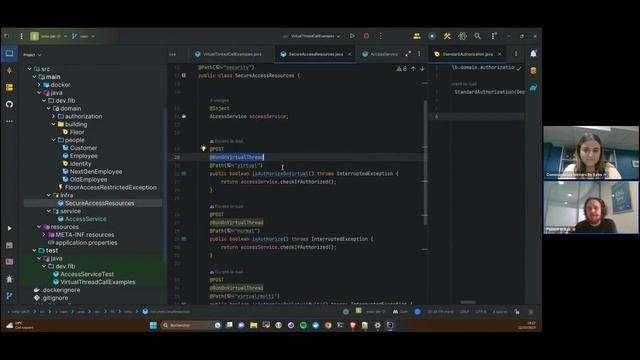Viewport: 640px width, 360px height.
Task: Click the vertical scrollbar of the main editor
Action: point(425,163)
